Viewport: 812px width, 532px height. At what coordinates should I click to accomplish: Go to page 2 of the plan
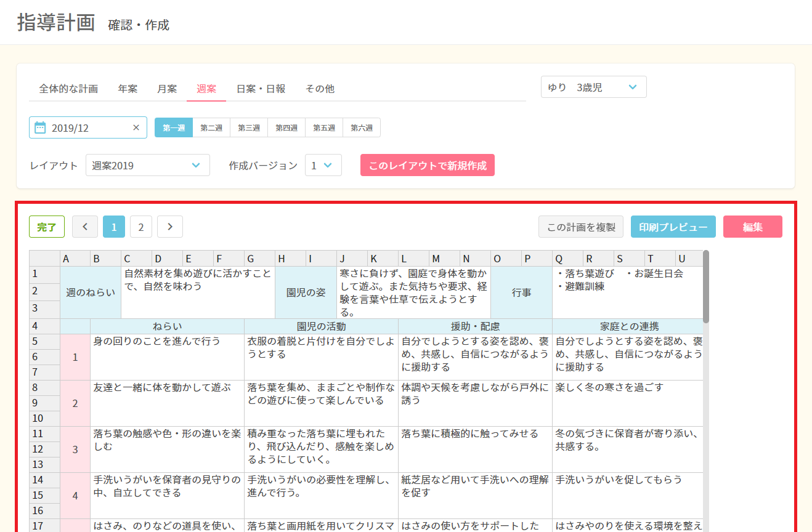coord(140,227)
